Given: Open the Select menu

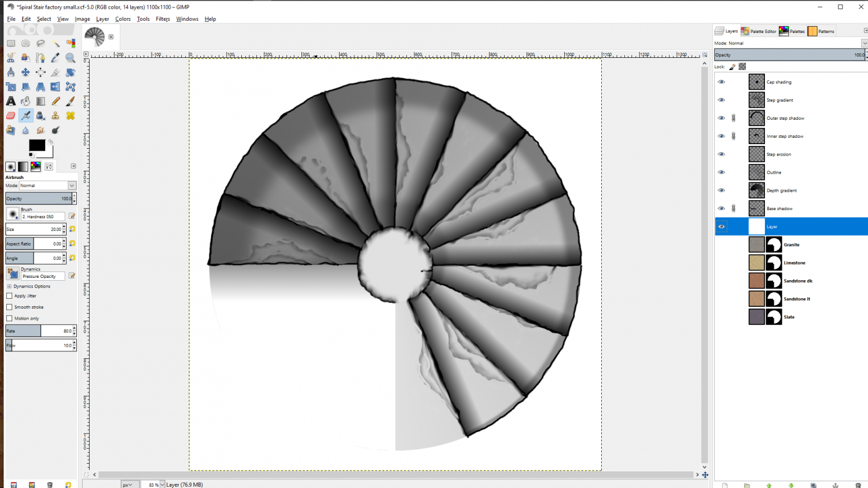Looking at the screenshot, I should pos(44,19).
